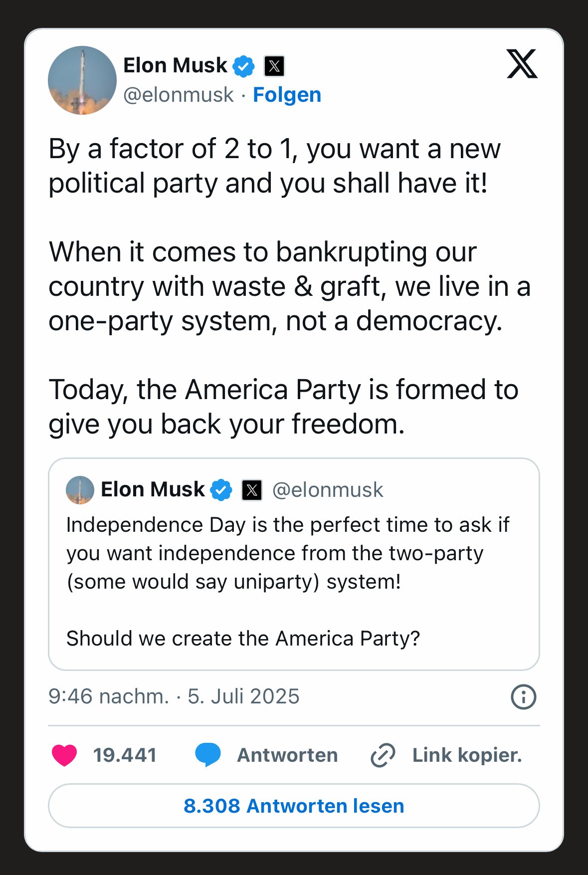Click the small avatar in quoted tweet
Viewport: 588px width, 875px height.
click(x=80, y=490)
